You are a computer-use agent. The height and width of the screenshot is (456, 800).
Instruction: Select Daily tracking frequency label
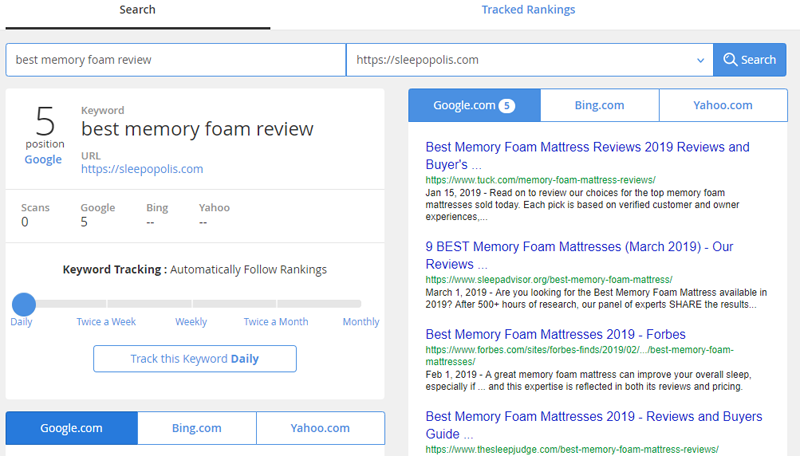click(21, 322)
